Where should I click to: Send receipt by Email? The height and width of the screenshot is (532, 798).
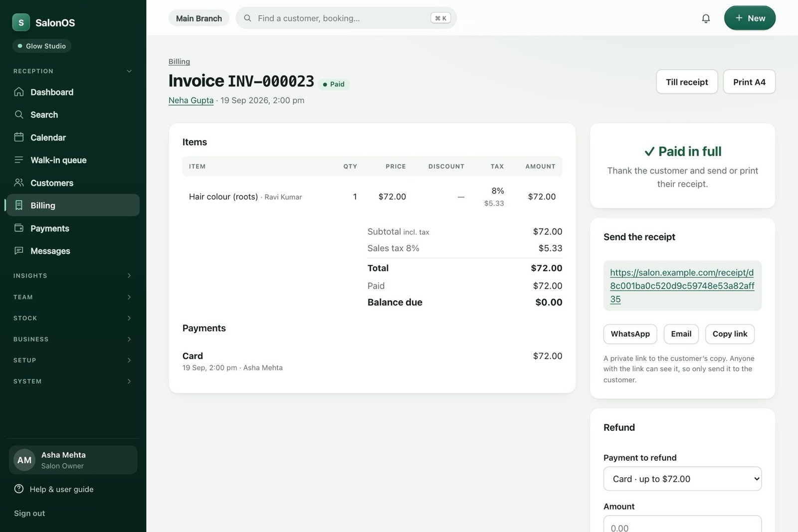(681, 334)
